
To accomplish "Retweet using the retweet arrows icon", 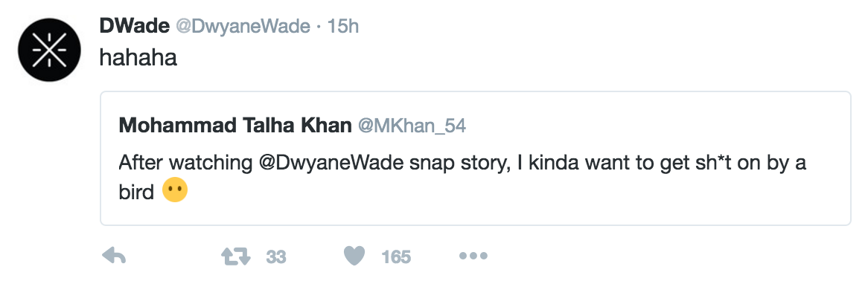I will coord(236,256).
